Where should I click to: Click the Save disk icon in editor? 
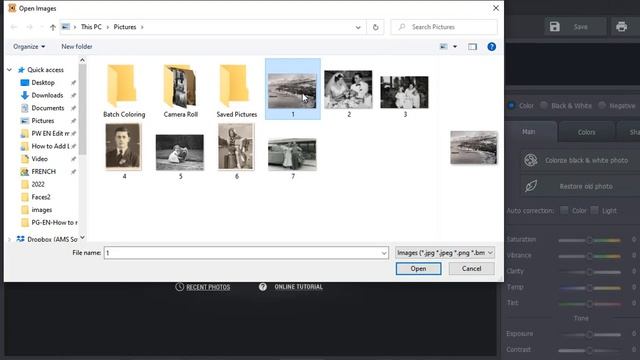point(555,27)
